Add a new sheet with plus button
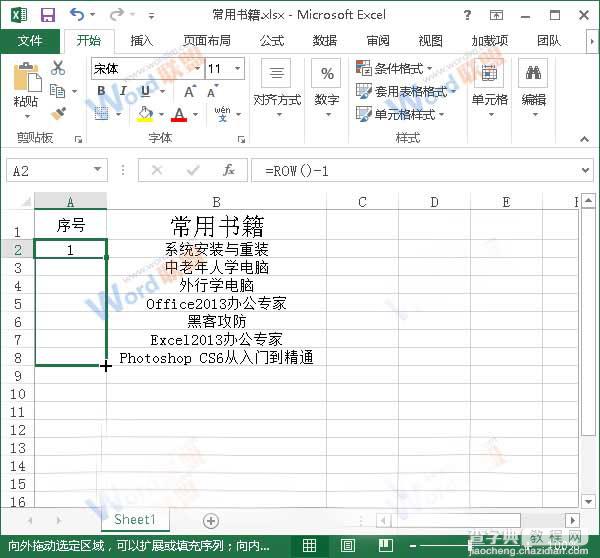The image size is (600, 558). click(x=211, y=521)
